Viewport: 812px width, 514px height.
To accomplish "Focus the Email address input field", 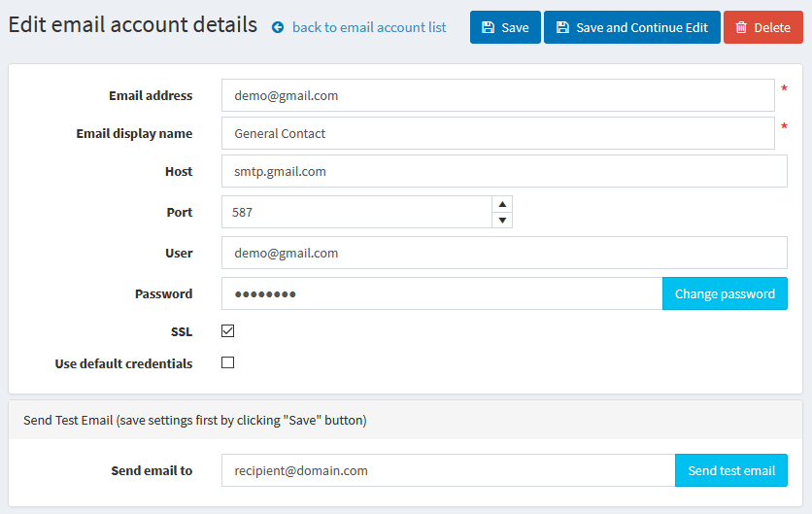I will 497,95.
